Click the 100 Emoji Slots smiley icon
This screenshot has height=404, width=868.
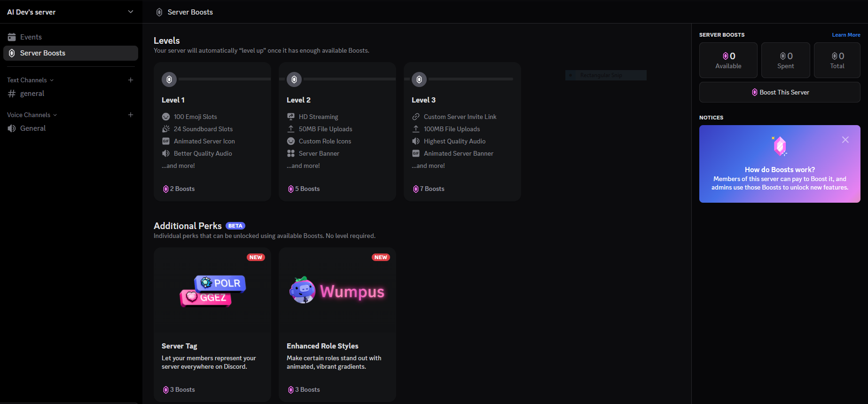166,117
